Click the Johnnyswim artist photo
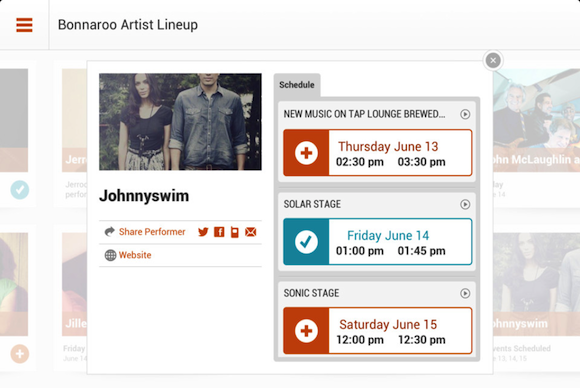 (180, 122)
